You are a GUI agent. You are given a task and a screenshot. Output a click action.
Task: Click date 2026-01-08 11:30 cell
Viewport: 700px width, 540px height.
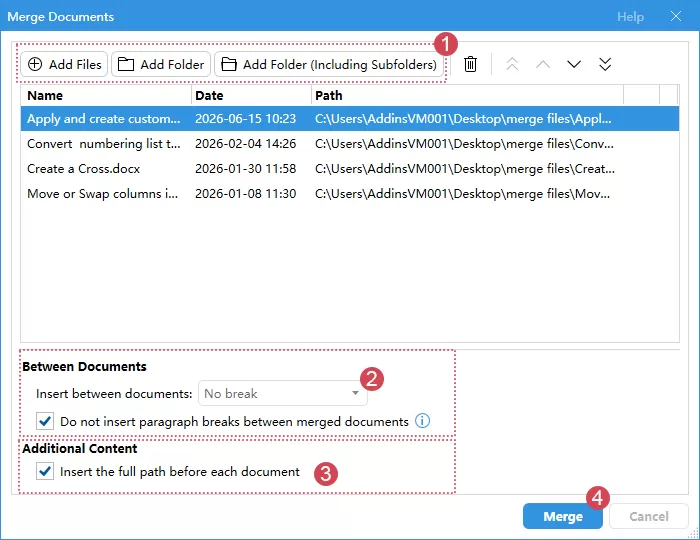[246, 194]
